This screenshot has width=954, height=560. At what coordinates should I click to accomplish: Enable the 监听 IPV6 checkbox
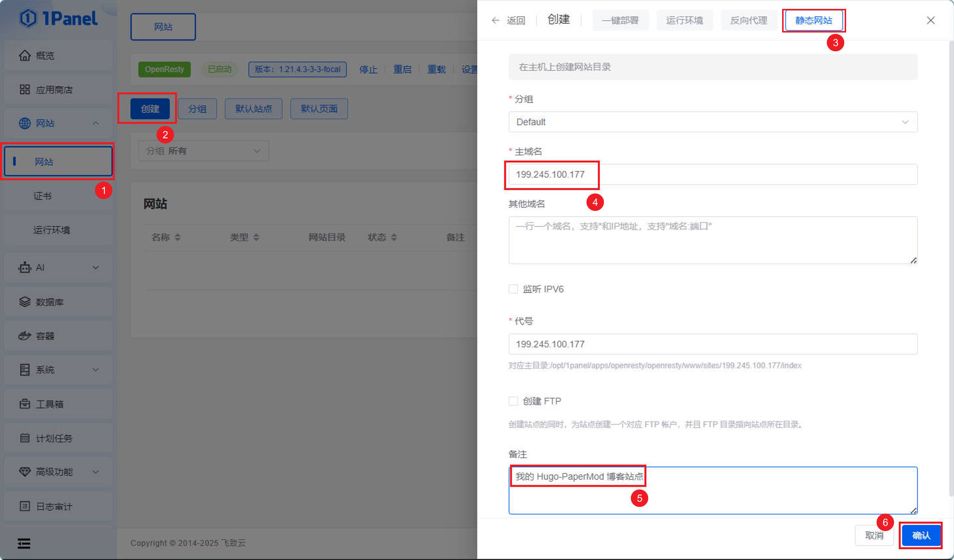point(513,289)
